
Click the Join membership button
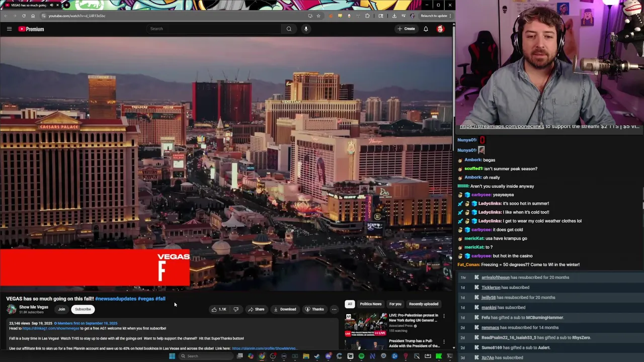(61, 309)
